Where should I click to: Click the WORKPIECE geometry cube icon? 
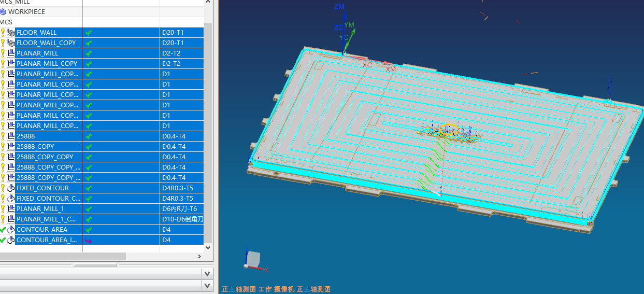coord(3,11)
